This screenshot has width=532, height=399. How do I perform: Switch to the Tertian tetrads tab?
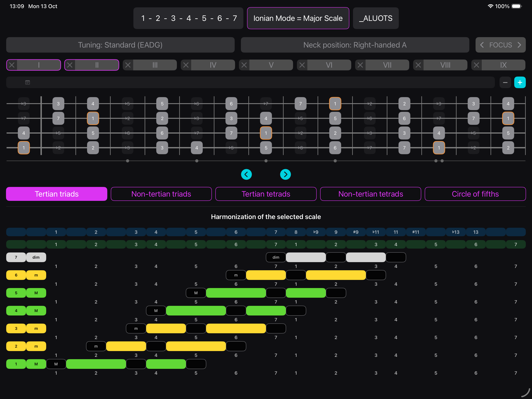point(266,194)
